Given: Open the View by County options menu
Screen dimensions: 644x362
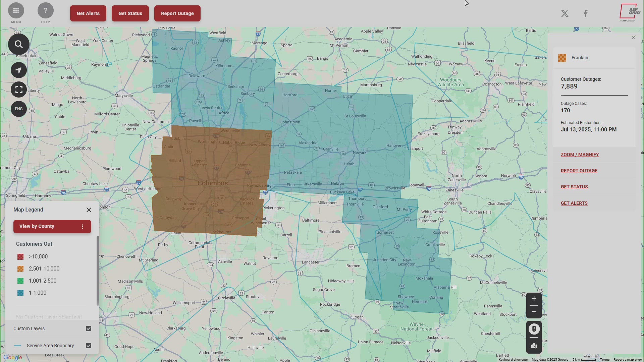Looking at the screenshot, I should point(83,227).
